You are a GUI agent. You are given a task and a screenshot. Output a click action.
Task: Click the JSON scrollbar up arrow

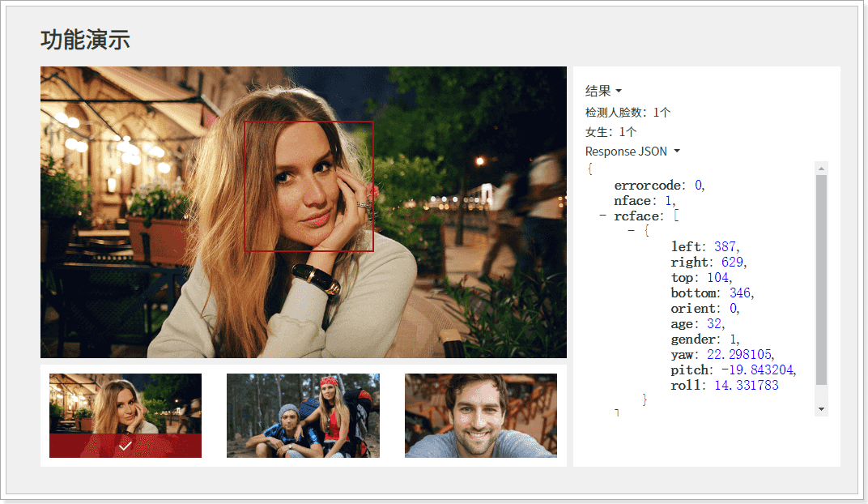click(822, 169)
